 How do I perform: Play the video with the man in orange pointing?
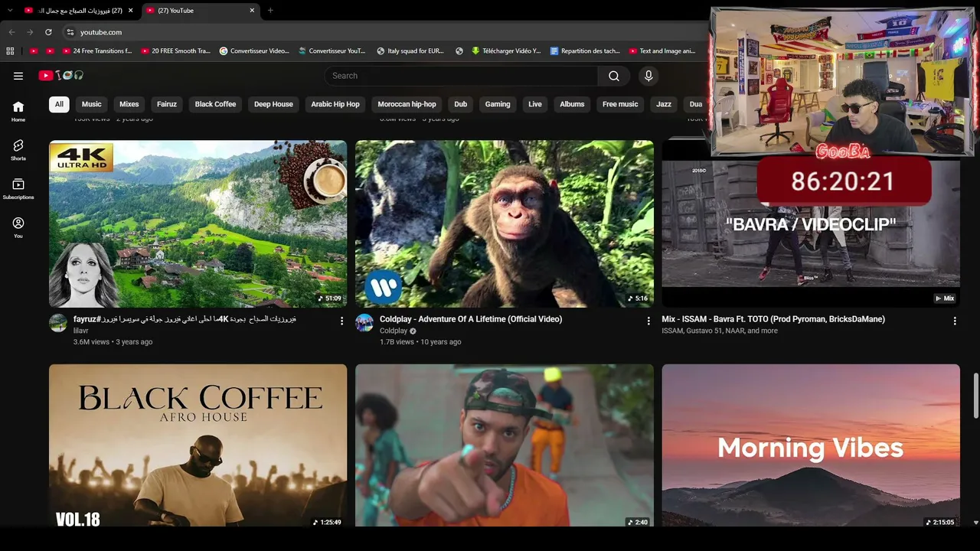505,445
